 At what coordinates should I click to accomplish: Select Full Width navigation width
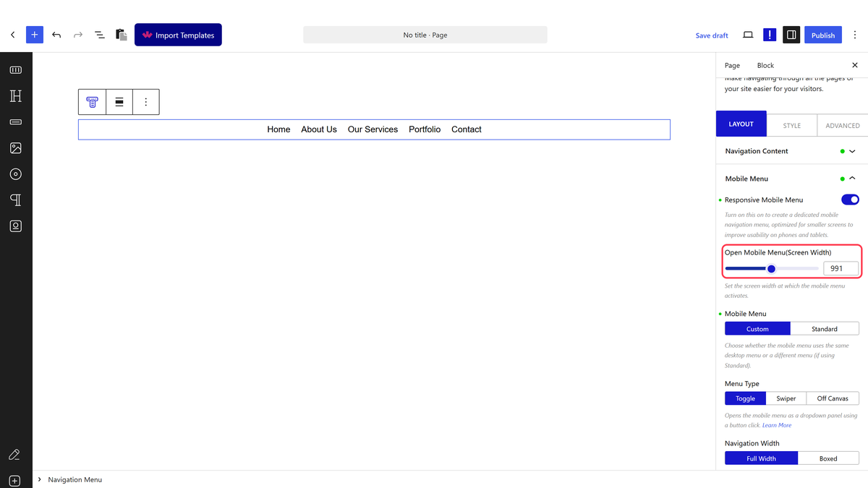[761, 458]
